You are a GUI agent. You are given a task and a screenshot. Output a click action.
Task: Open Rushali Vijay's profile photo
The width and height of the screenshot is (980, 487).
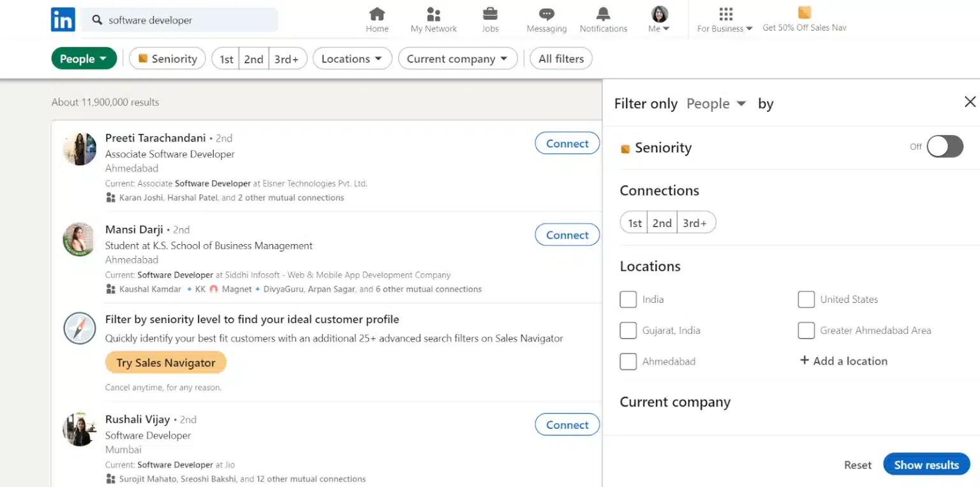80,429
